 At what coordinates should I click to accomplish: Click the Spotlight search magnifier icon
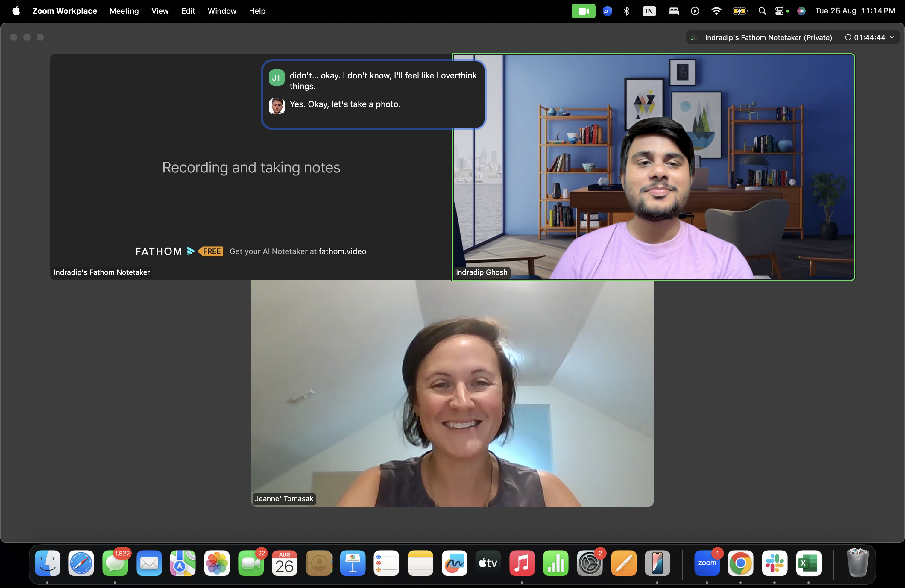pos(762,11)
